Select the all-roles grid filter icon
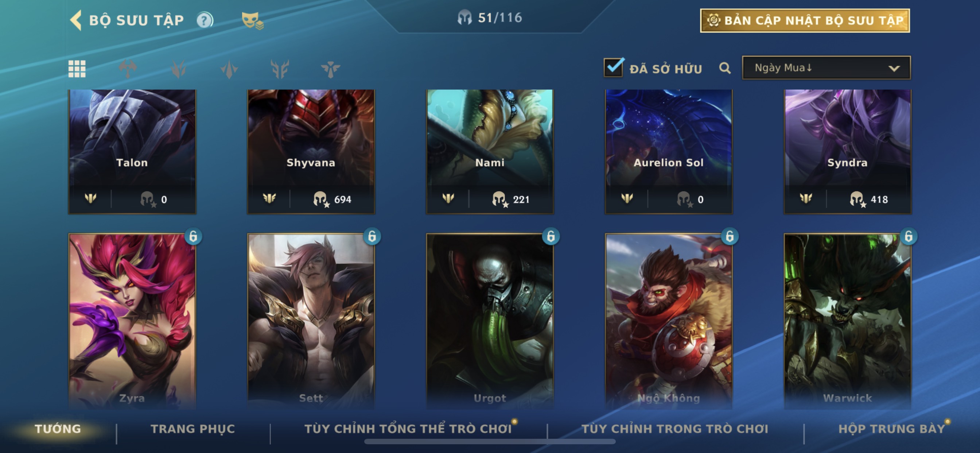The width and height of the screenshot is (980, 453). [77, 69]
